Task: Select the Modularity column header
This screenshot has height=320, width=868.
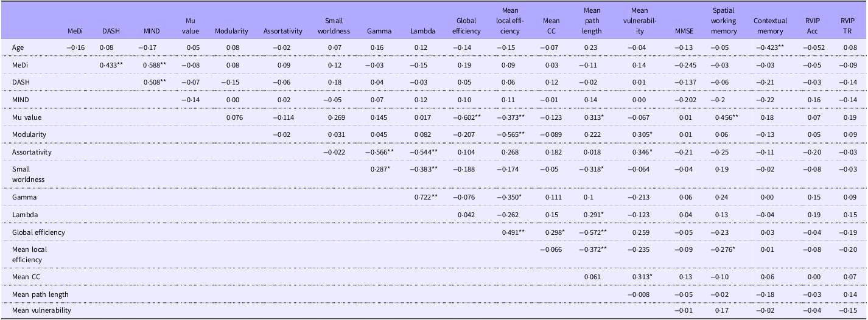Action: click(231, 31)
